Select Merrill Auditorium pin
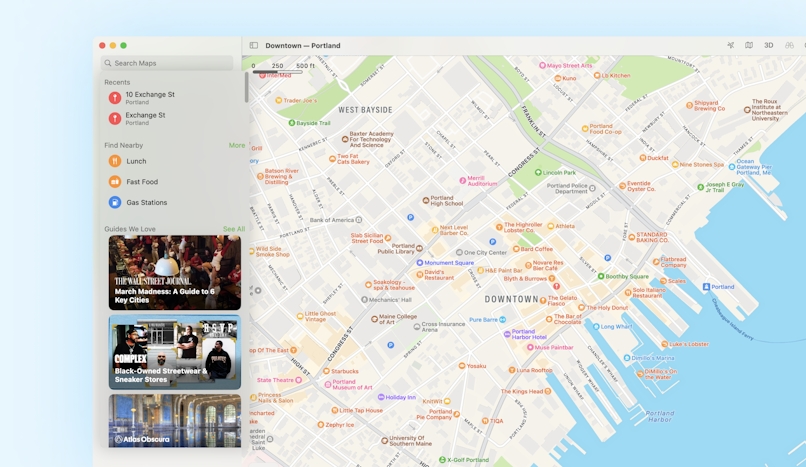 click(463, 181)
